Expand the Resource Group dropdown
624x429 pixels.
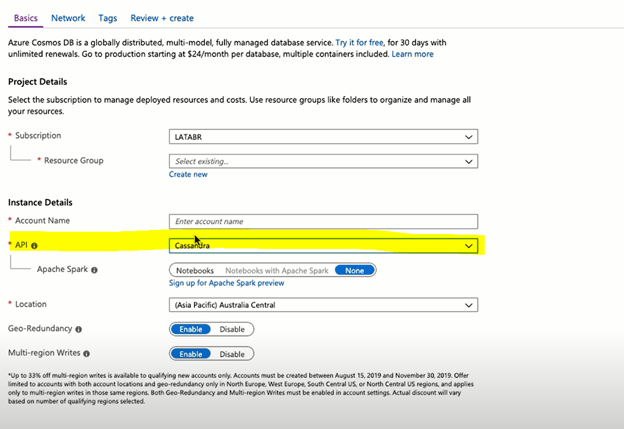(x=323, y=161)
